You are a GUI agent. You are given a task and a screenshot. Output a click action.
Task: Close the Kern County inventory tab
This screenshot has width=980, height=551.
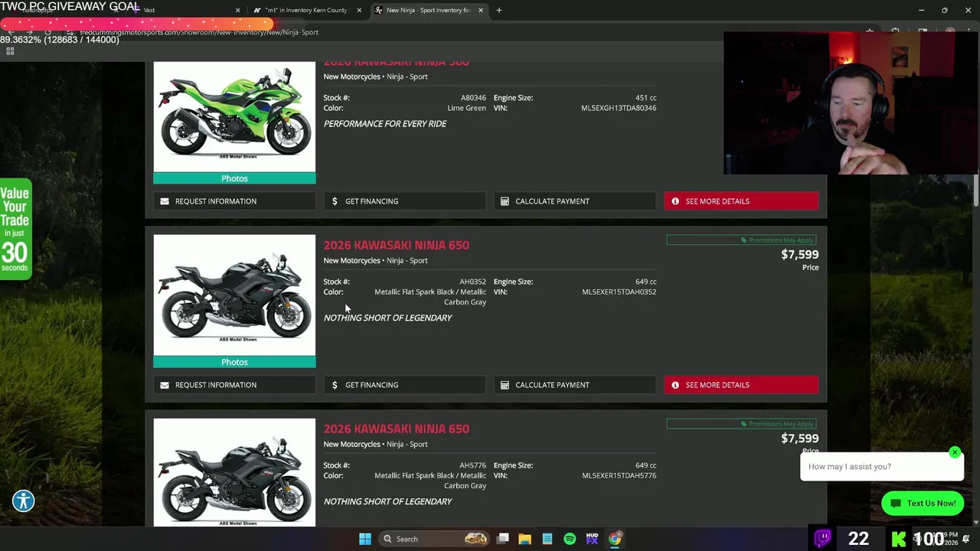359,10
